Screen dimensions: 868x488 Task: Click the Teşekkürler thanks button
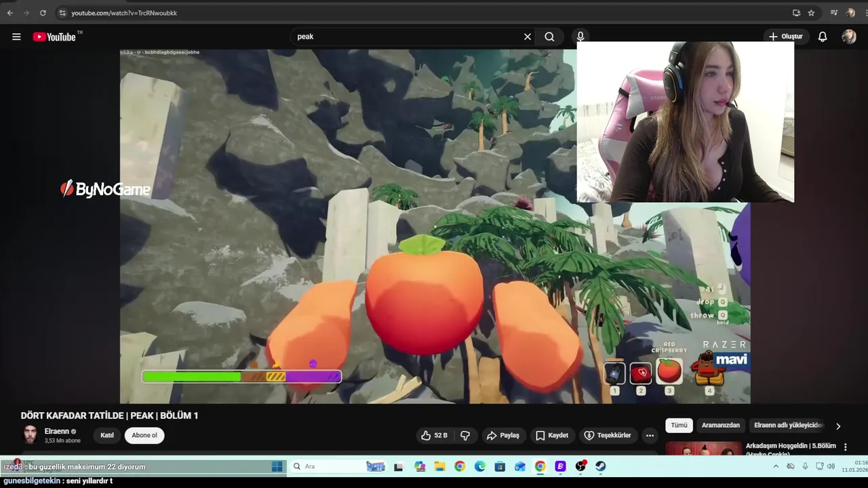click(x=608, y=435)
